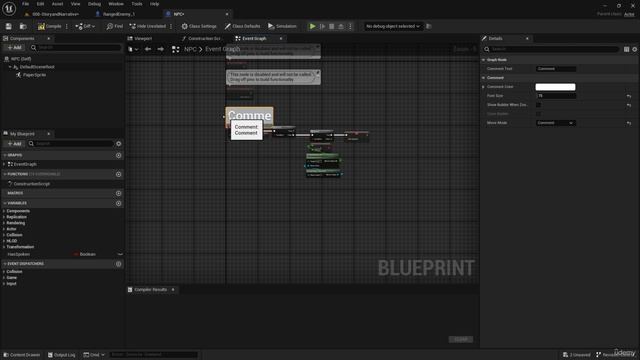This screenshot has width=640, height=360.
Task: Click the graph overview grid icon
Action: click(x=176, y=49)
